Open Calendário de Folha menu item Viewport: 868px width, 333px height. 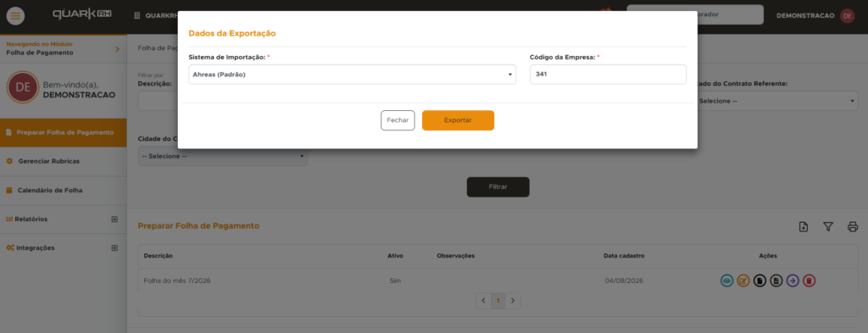point(63,191)
